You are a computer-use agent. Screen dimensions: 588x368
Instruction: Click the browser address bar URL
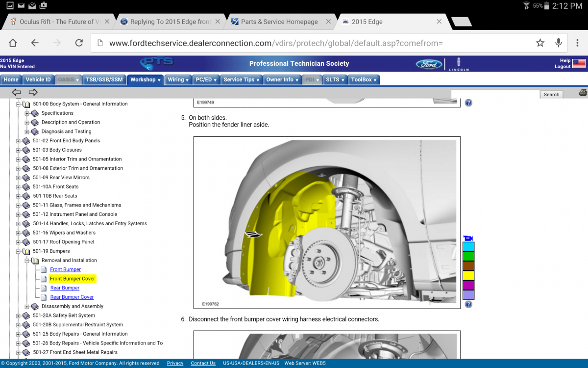[x=274, y=43]
